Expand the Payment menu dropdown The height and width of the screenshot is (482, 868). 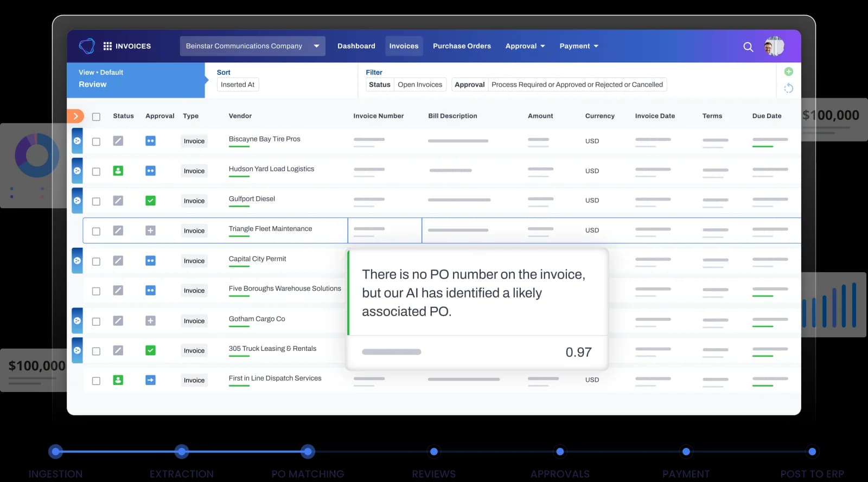tap(579, 46)
